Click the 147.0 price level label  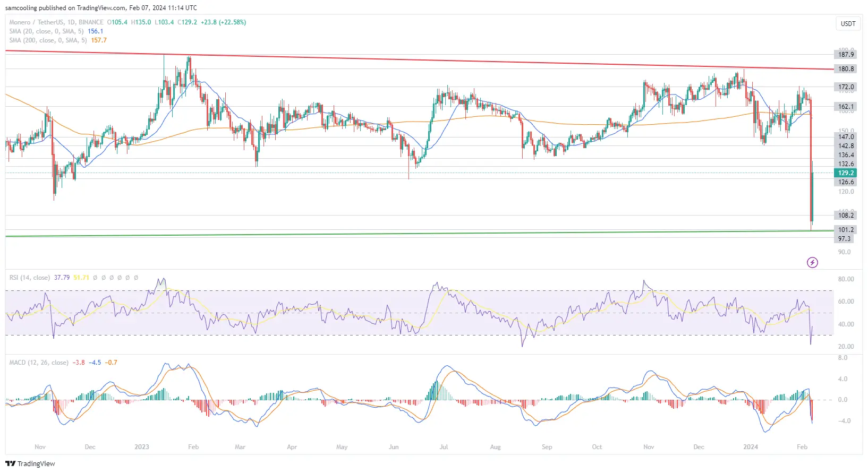[x=846, y=137]
